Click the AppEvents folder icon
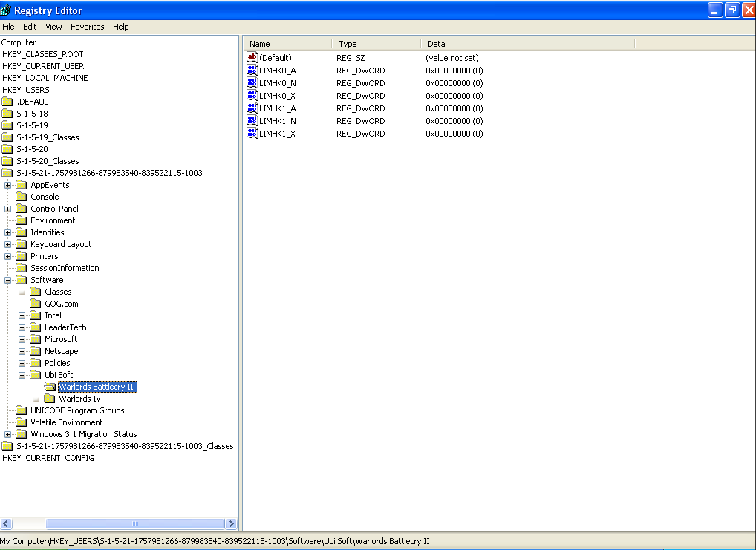The width and height of the screenshot is (756, 550). [22, 185]
